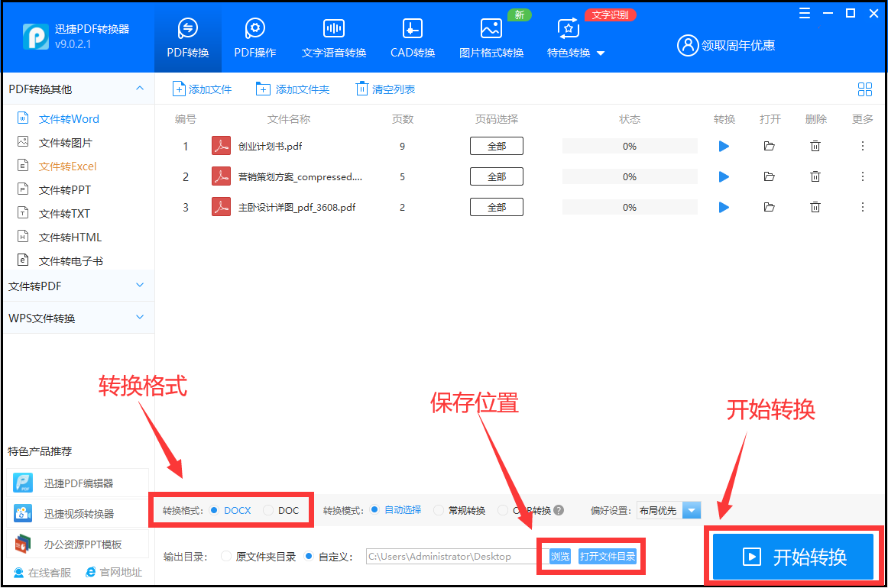Open the PDF转换 tab
Screen dimensions: 888x588
[x=187, y=38]
